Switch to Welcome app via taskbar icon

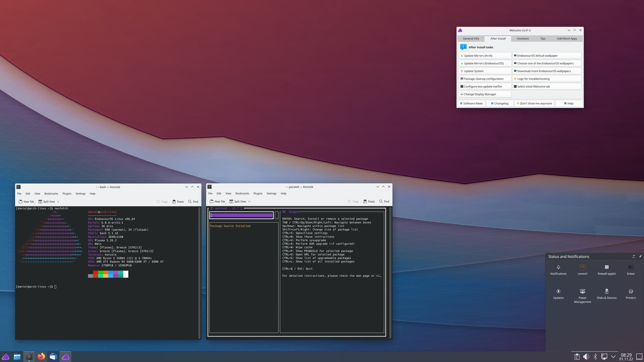[x=65, y=357]
